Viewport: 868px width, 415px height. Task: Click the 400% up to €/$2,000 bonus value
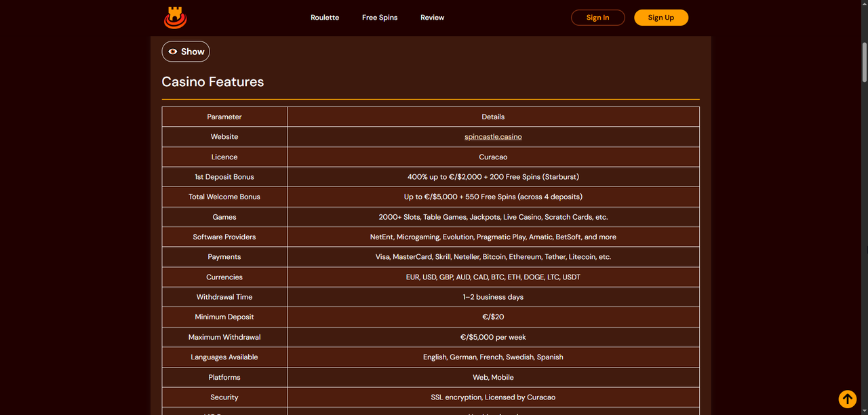(x=493, y=177)
